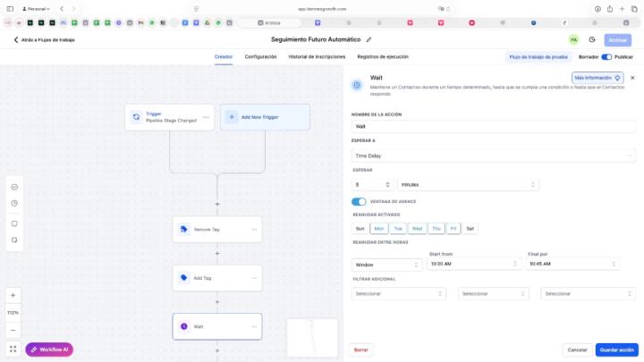The image size is (644, 362).
Task: Click the Add Tag node icon
Action: click(x=184, y=278)
